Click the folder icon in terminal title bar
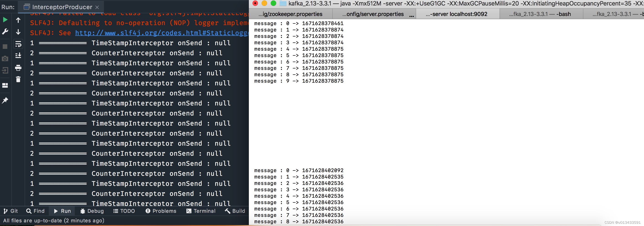 (283, 3)
